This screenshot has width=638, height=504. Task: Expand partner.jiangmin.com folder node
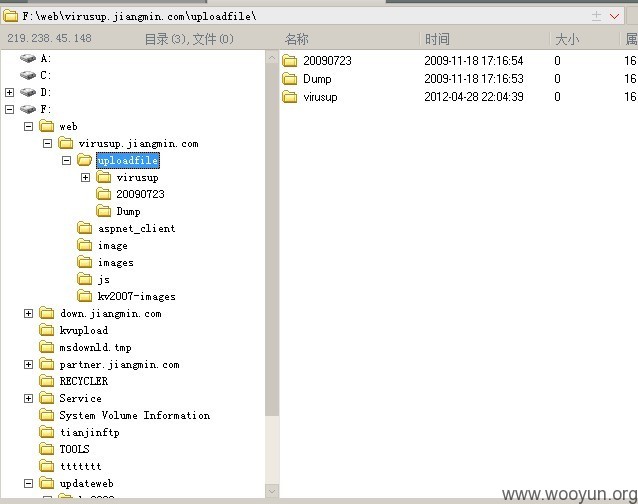tap(28, 364)
